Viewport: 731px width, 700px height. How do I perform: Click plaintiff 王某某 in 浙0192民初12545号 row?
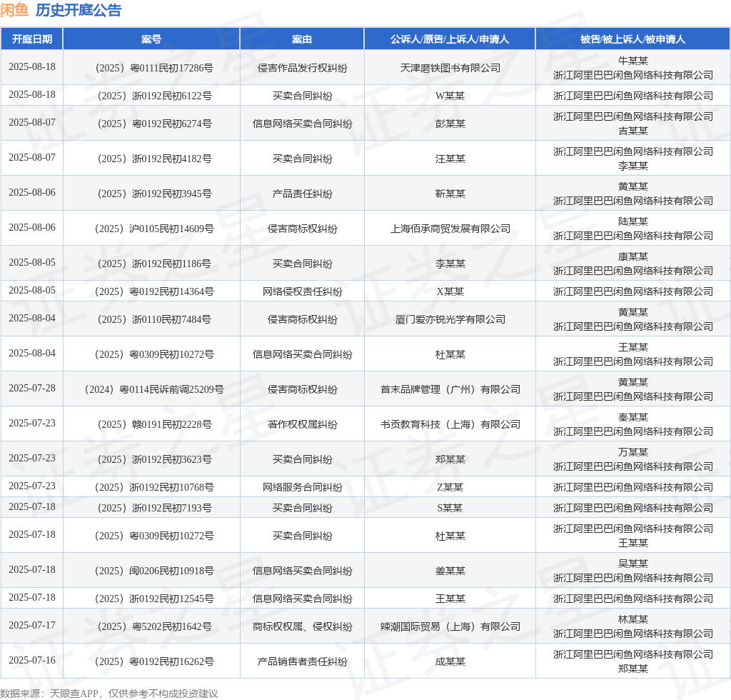coord(450,599)
